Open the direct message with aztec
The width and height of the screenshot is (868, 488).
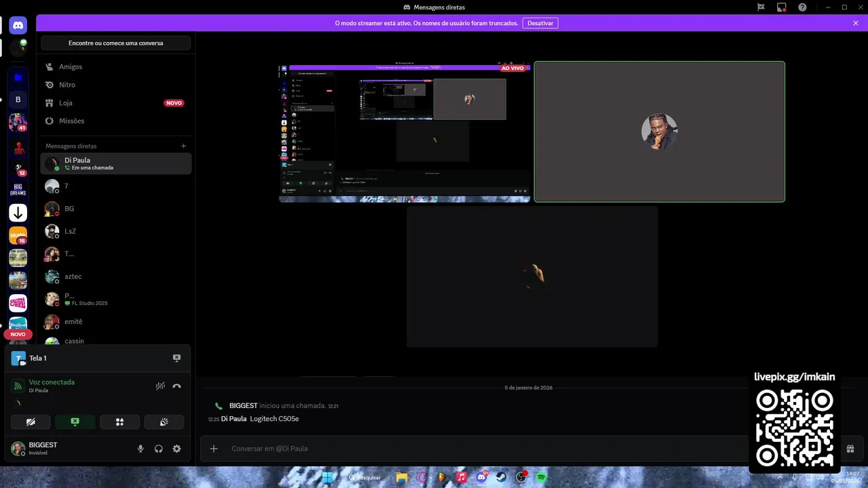(x=116, y=277)
